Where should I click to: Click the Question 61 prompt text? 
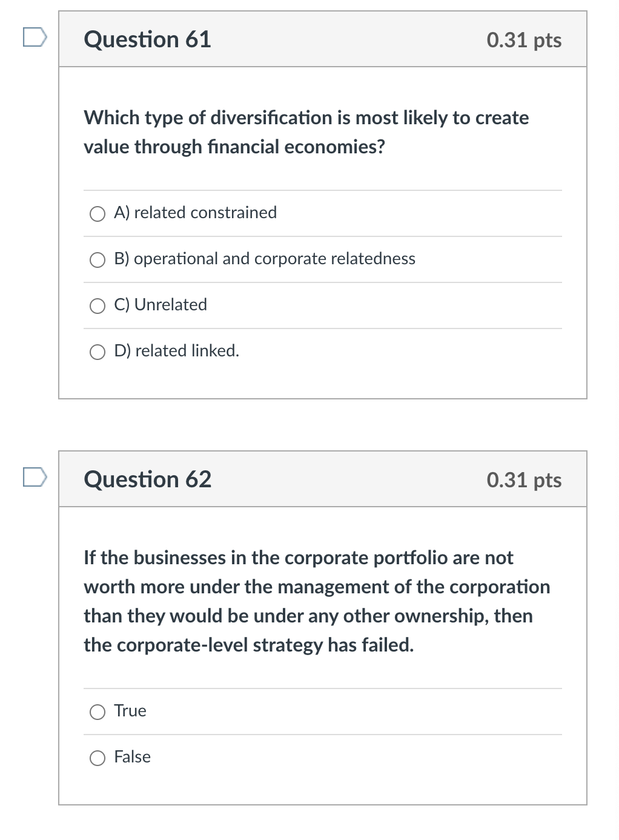pos(305,132)
